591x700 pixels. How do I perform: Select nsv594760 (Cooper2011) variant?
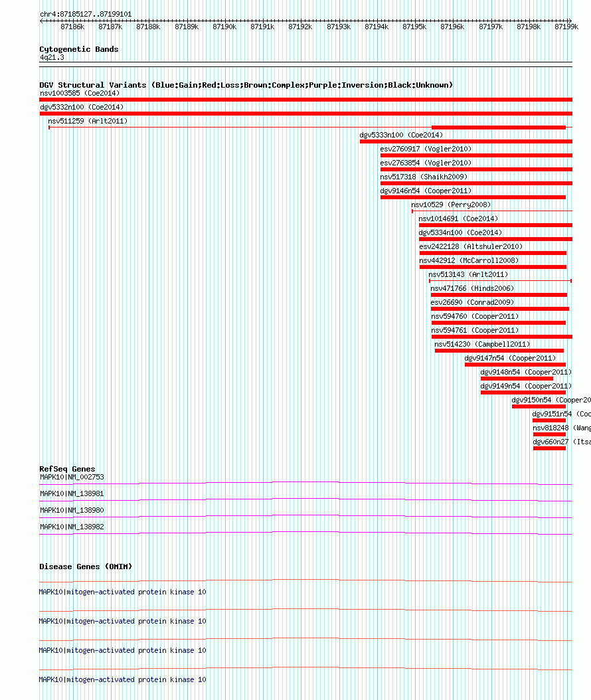point(475,316)
